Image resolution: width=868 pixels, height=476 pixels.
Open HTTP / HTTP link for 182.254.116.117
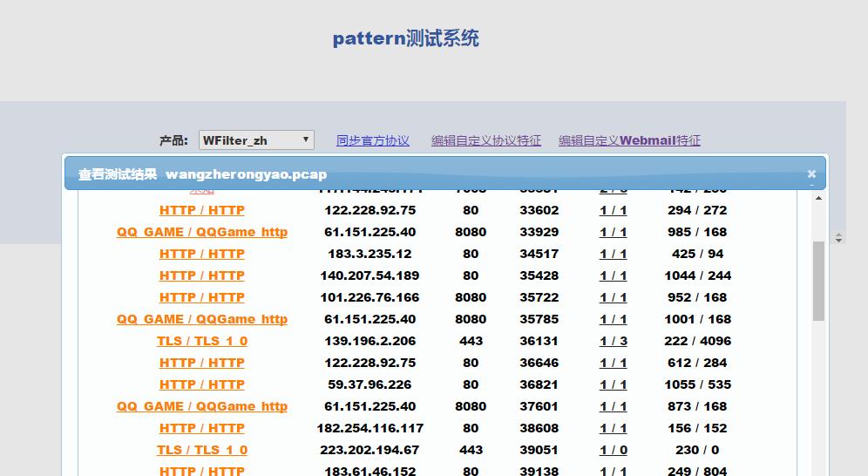202,428
